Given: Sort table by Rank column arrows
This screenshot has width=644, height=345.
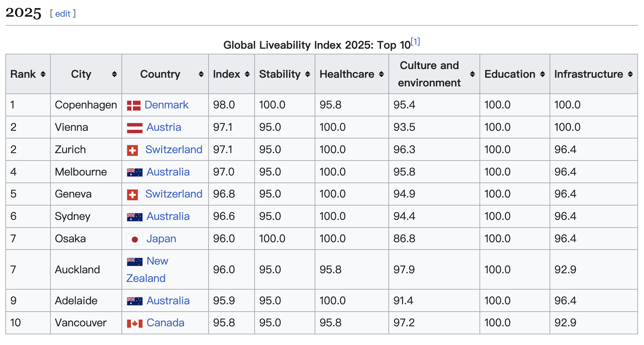Looking at the screenshot, I should pos(43,74).
